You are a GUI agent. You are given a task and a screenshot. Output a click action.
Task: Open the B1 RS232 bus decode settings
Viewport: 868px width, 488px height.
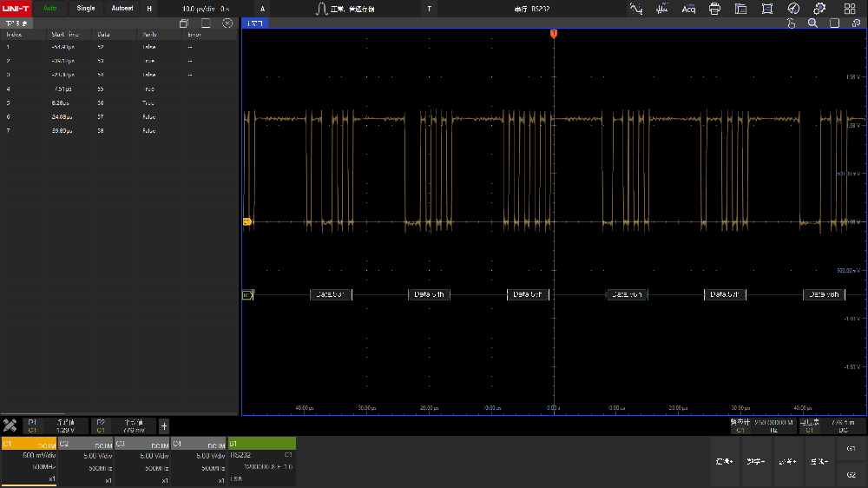pos(261,461)
